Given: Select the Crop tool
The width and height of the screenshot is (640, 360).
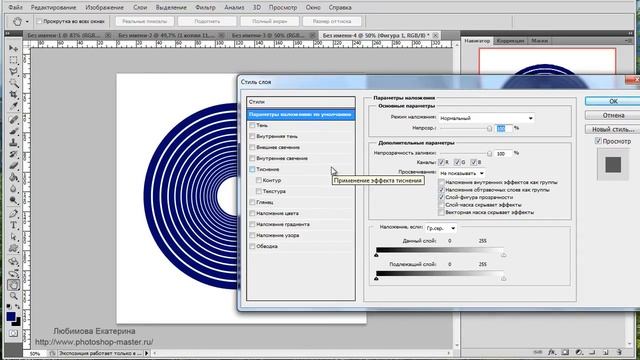Looking at the screenshot, I should [x=13, y=95].
